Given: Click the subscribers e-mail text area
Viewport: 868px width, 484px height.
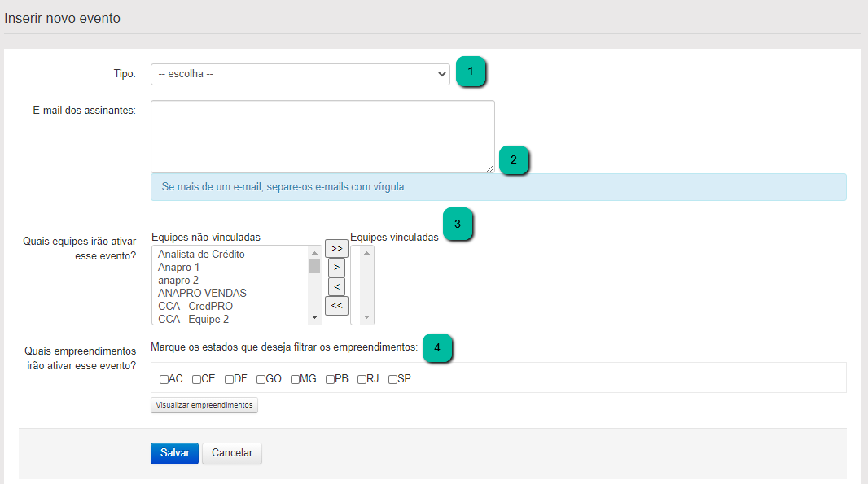Looking at the screenshot, I should [322, 136].
